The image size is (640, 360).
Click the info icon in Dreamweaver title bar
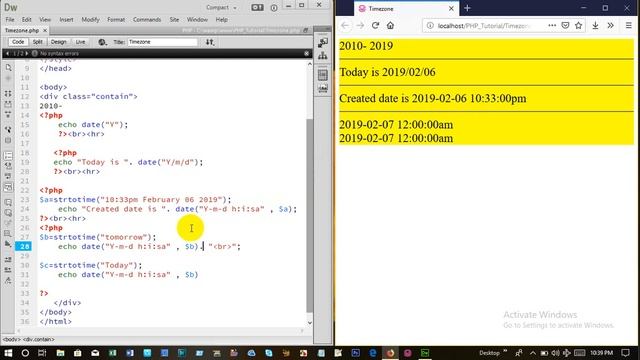point(274,7)
